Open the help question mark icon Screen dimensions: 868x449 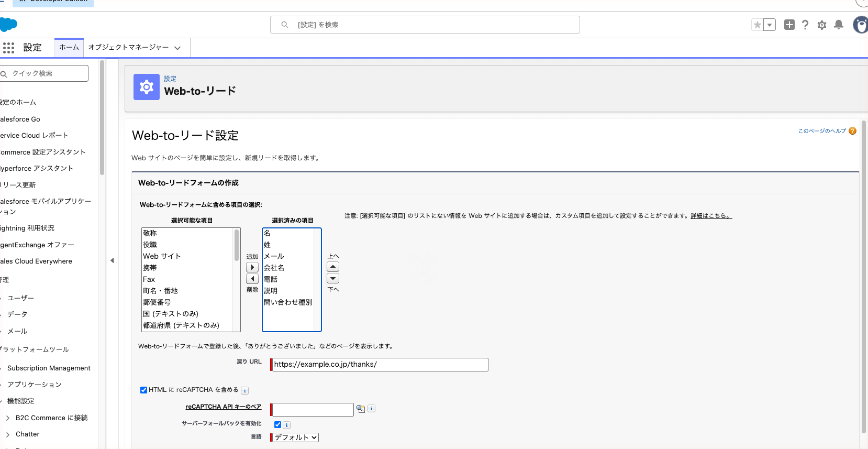(x=805, y=25)
